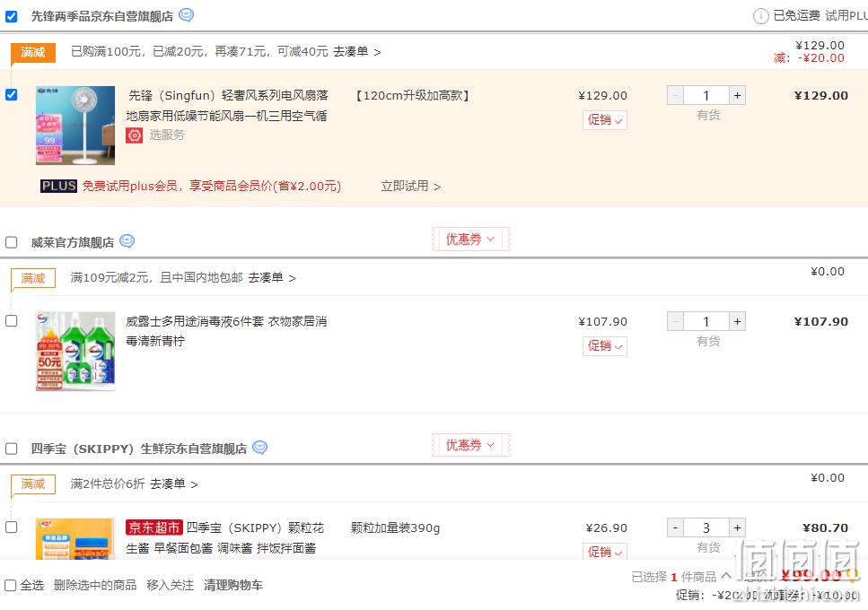Expand 促销 dropdown for 四季宝 peanut butter
The image size is (868, 610).
604,552
